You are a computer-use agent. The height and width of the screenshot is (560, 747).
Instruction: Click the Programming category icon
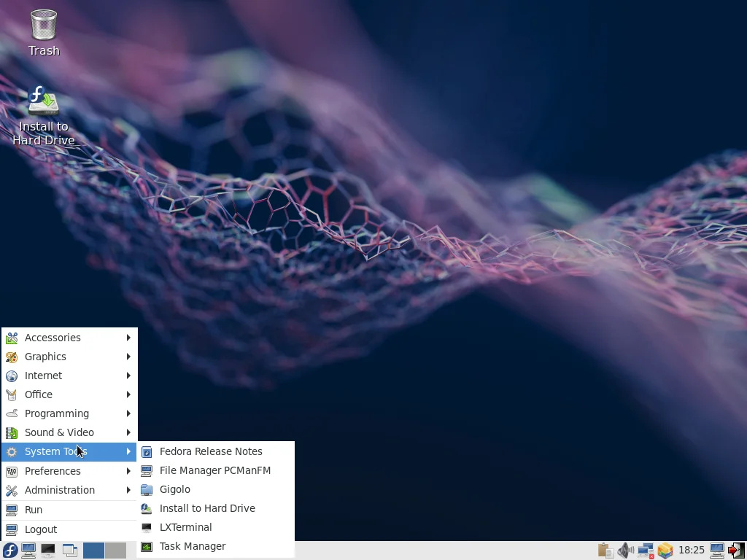[x=12, y=414]
